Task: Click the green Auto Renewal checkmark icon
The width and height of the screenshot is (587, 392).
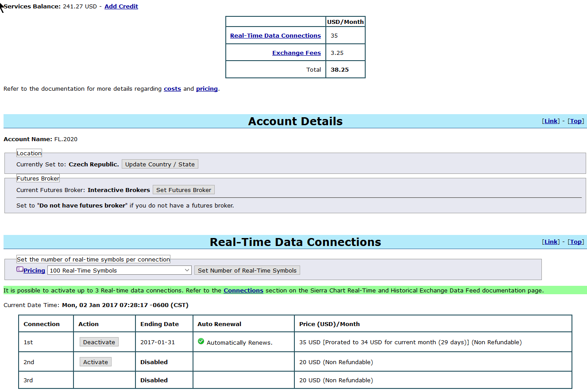Action: tap(201, 342)
